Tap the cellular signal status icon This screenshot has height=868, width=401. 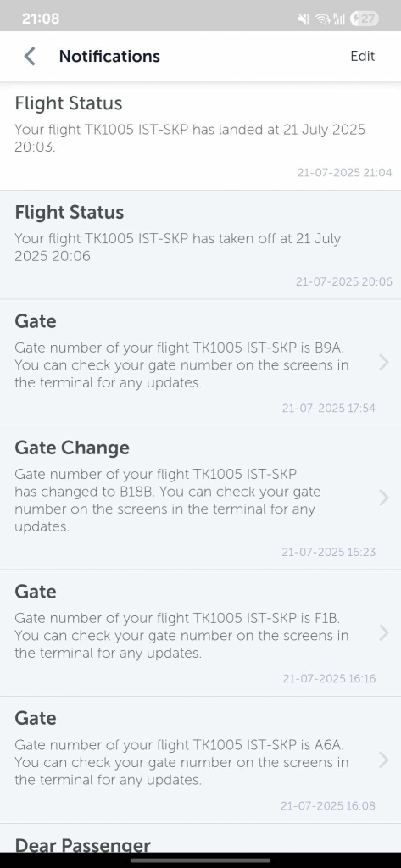(x=339, y=19)
